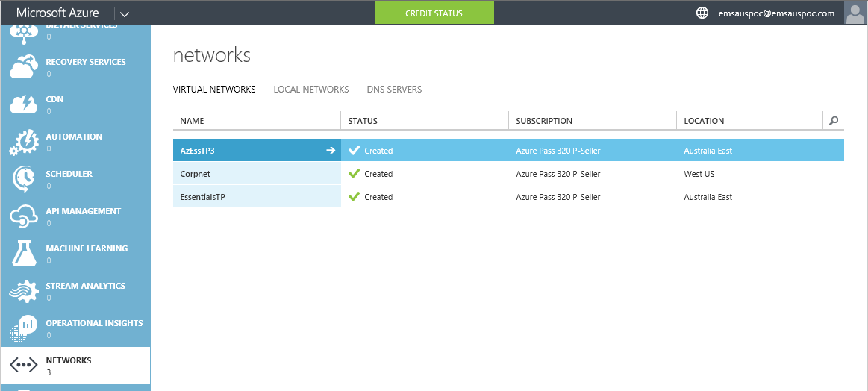868x391 pixels.
Task: Open Machine Learning label in sidebar
Action: point(87,248)
